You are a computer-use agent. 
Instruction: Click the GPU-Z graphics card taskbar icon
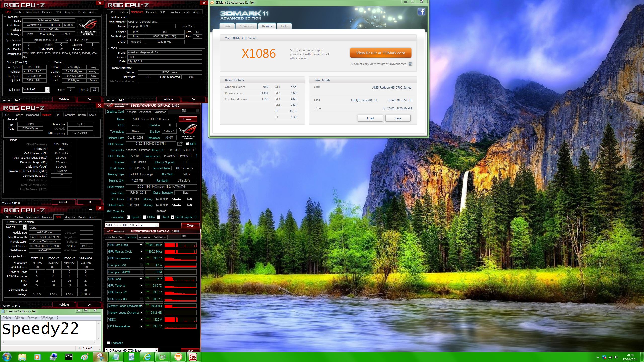163,357
